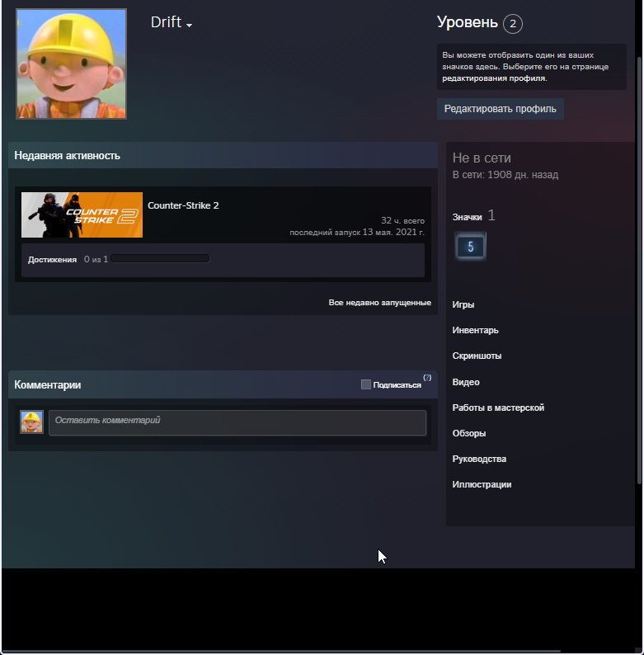Open the Руководства section link

[x=479, y=459]
